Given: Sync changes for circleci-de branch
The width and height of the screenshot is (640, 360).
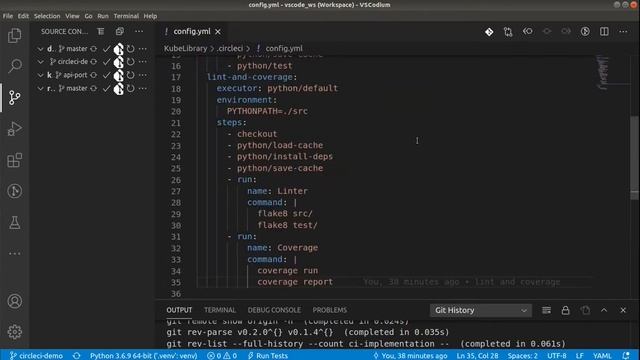Looking at the screenshot, I should point(93,62).
